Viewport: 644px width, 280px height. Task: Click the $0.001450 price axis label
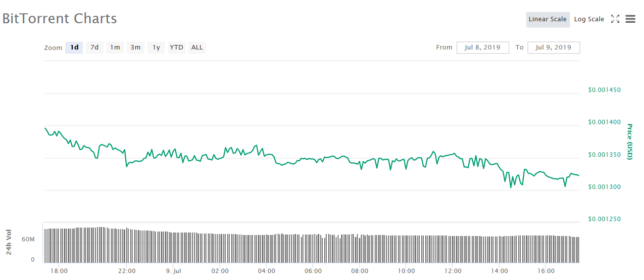pyautogui.click(x=604, y=90)
